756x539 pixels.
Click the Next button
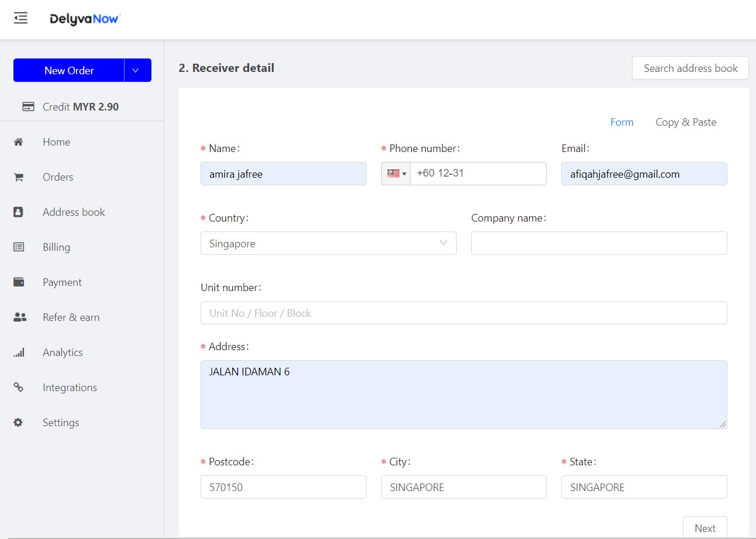[x=705, y=527]
